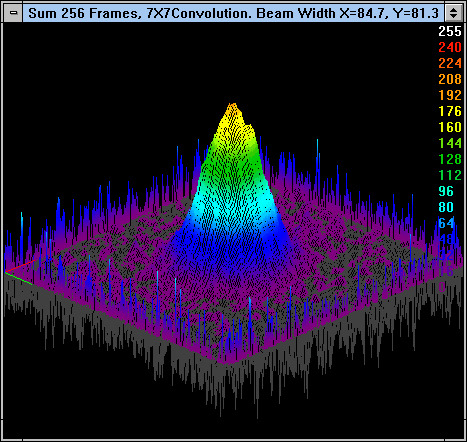Viewport: 467px width, 442px height.
Task: Select the green 112 legend value
Action: (450, 175)
